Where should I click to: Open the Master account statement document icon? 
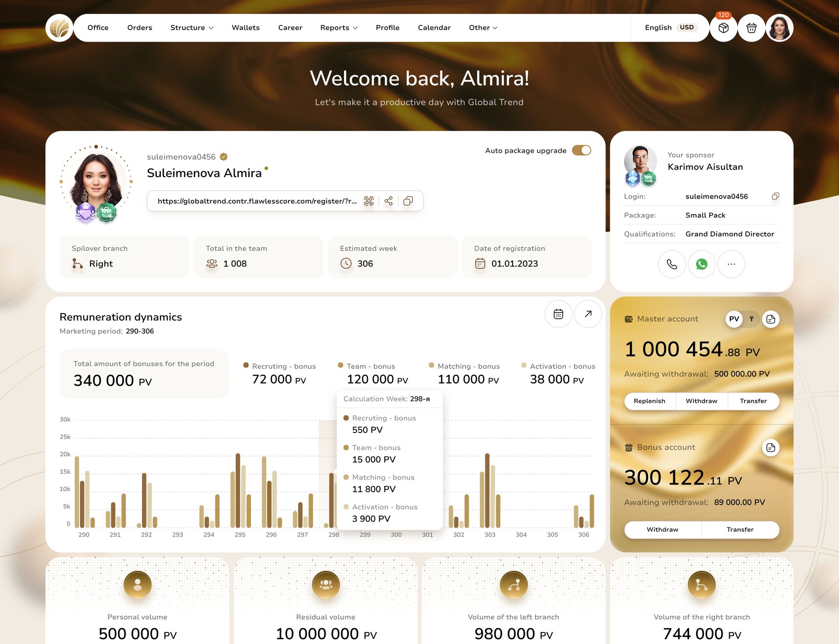pos(771,319)
